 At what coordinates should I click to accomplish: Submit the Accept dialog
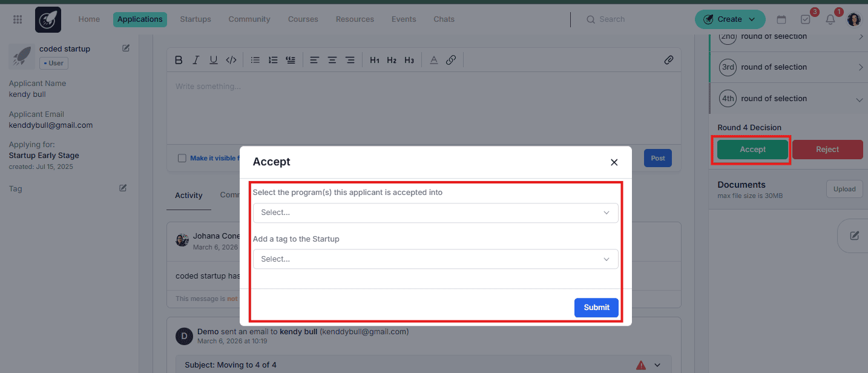pos(596,308)
